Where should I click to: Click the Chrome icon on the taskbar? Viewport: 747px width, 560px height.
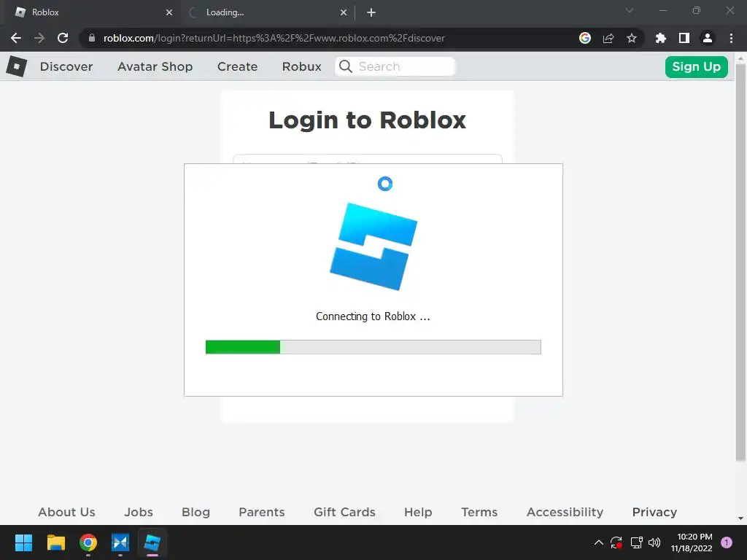tap(88, 542)
